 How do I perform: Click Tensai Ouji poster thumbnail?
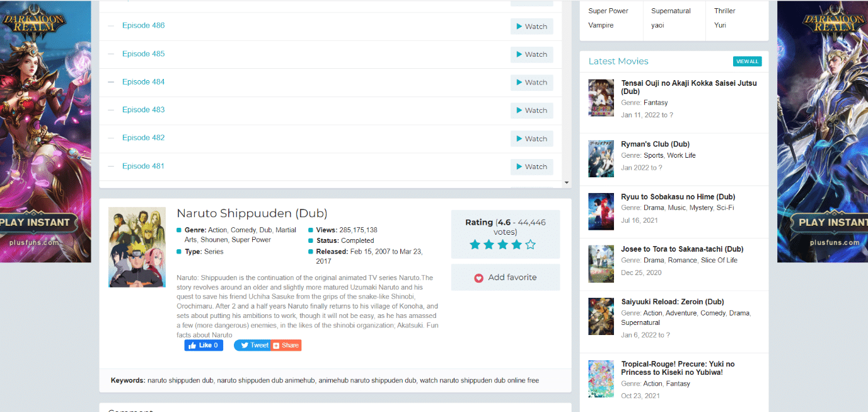tap(601, 98)
